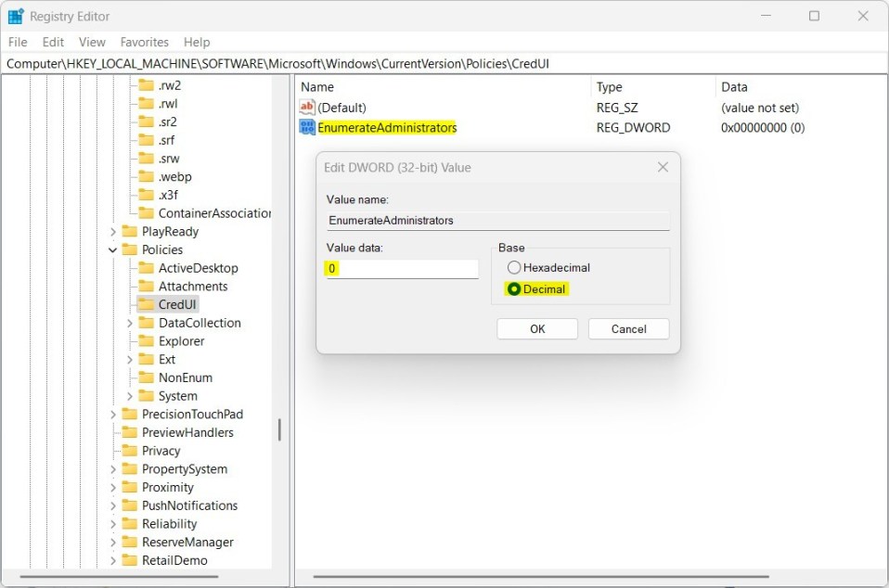The height and width of the screenshot is (588, 889).
Task: Click the '(value not set)' data cell
Action: pyautogui.click(x=760, y=108)
